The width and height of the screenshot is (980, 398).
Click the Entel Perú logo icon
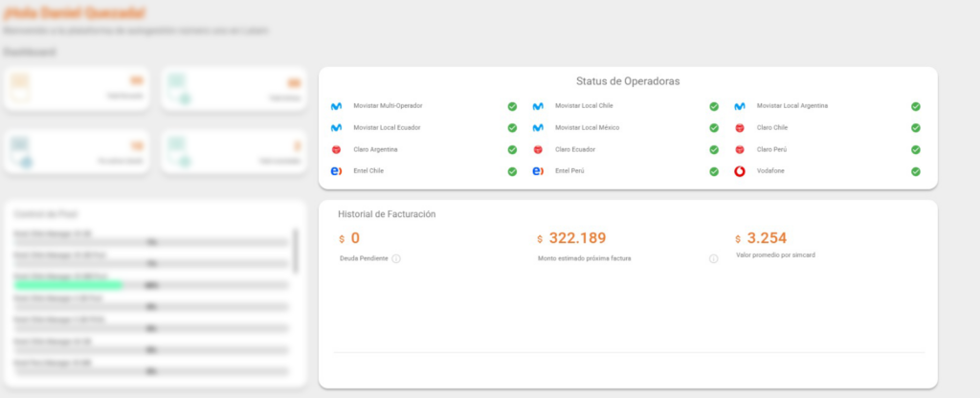point(538,172)
